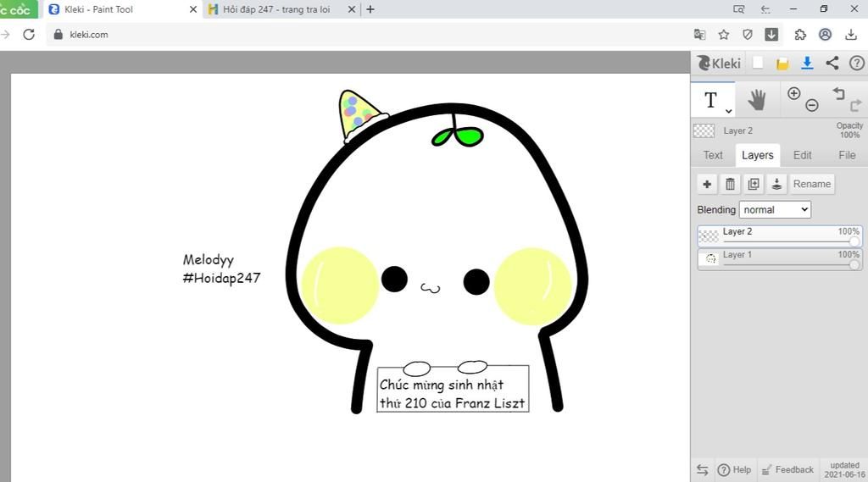Switch to the File tab
Screen dimensions: 868x482
(847, 156)
